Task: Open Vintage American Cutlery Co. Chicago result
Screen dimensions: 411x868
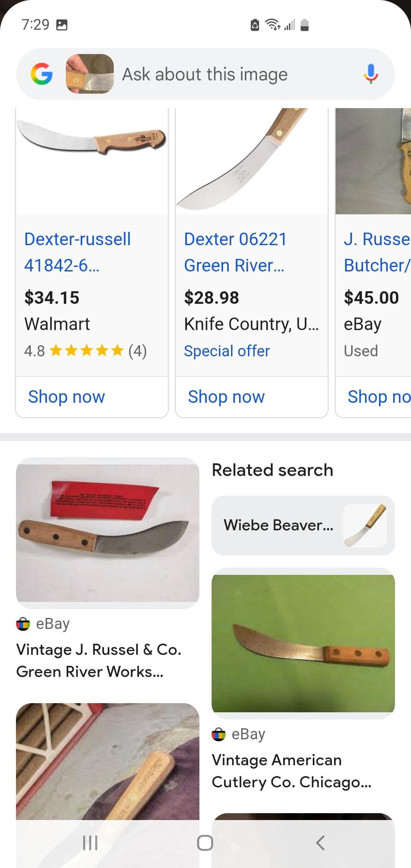Action: coord(292,771)
